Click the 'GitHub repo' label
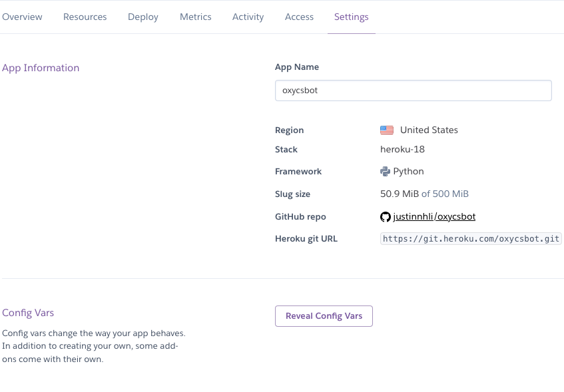 click(300, 217)
